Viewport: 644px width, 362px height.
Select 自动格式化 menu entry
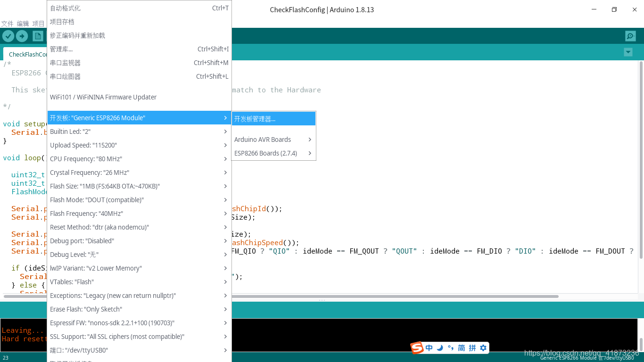click(x=140, y=8)
